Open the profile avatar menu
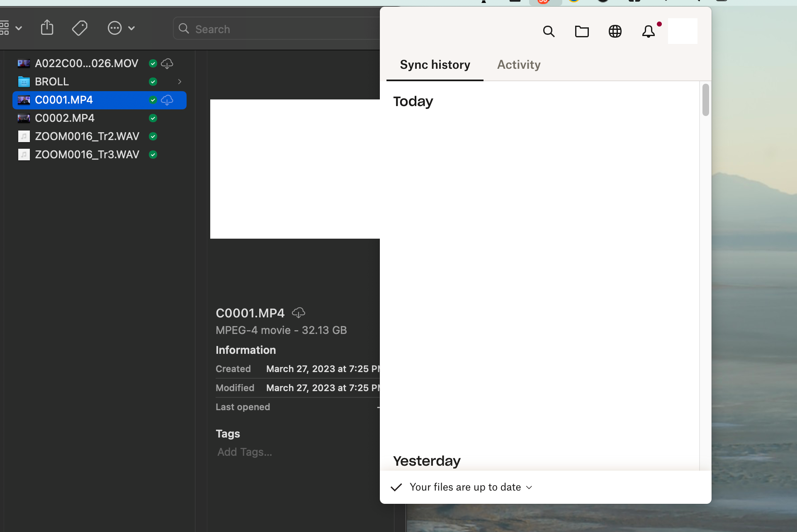Image resolution: width=797 pixels, height=532 pixels. (683, 31)
